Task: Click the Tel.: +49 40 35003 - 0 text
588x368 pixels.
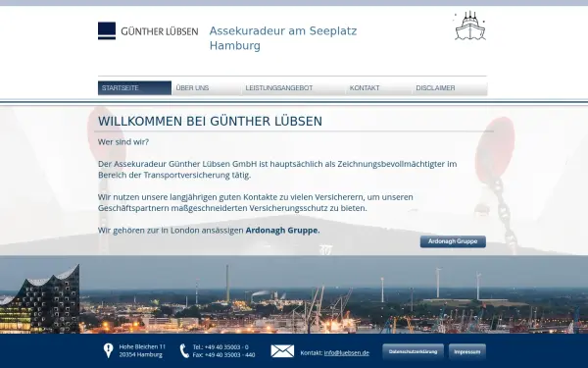Action: (220, 347)
